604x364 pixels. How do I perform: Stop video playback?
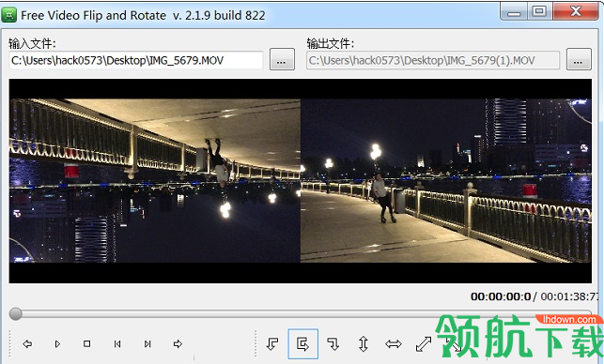tap(87, 343)
